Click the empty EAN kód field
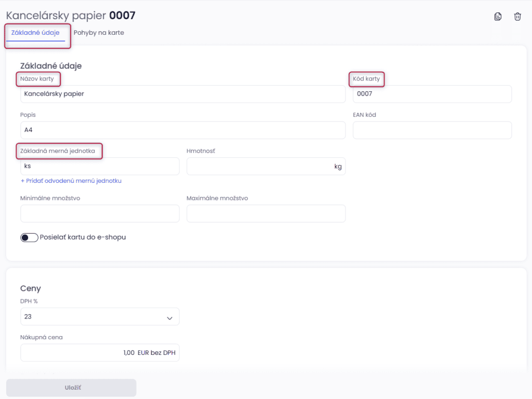 tap(432, 130)
